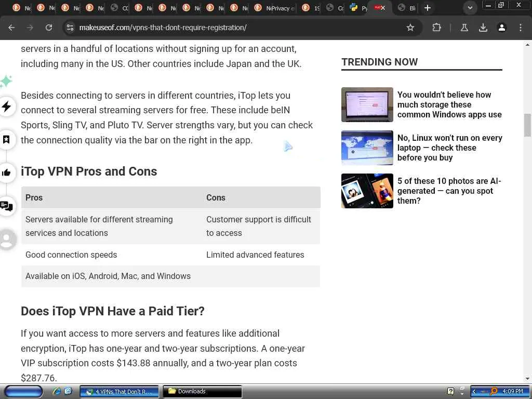Image resolution: width=532 pixels, height=399 pixels.
Task: Click the 'iTop VPN Pros and Cons' heading
Action: [x=89, y=171]
